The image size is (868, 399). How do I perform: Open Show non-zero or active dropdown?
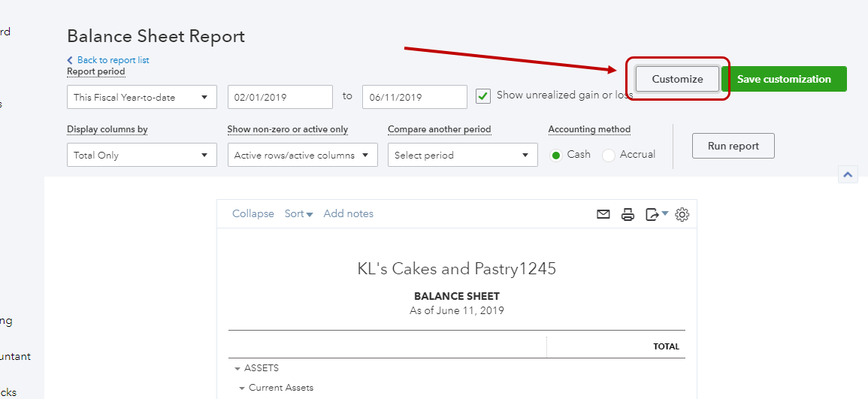[x=302, y=156]
